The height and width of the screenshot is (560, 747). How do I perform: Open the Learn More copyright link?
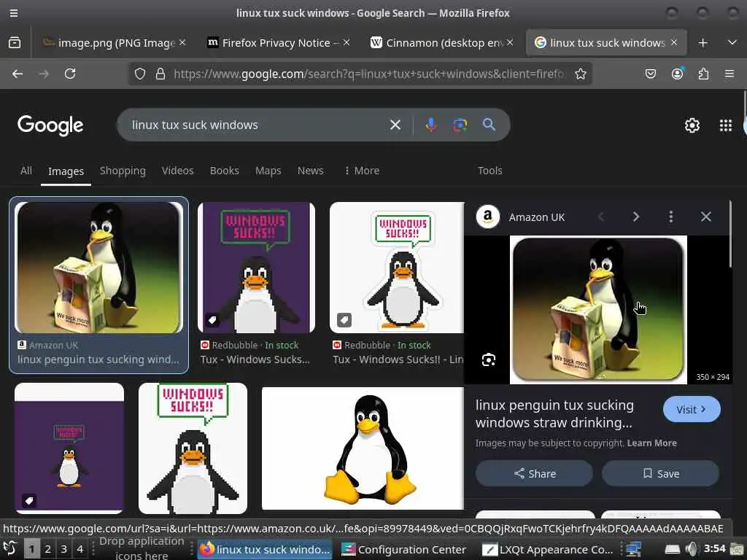[x=651, y=443]
